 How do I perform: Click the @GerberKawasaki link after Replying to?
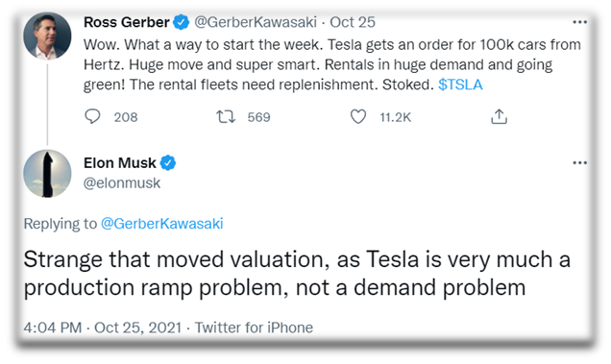pyautogui.click(x=162, y=224)
